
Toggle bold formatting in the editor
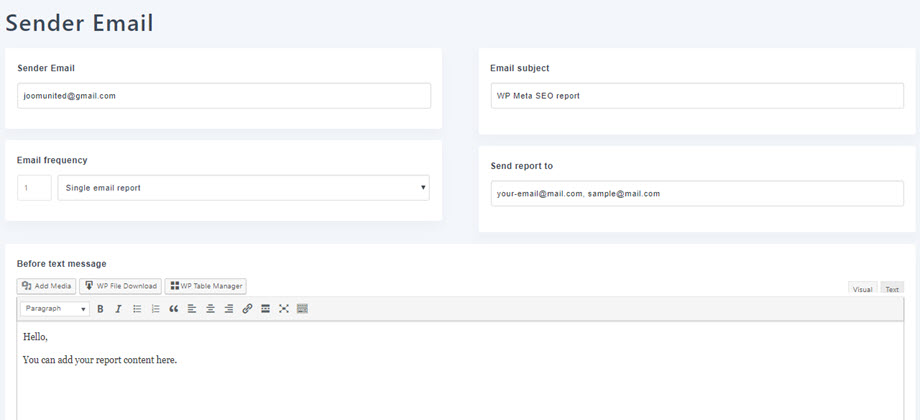point(100,309)
